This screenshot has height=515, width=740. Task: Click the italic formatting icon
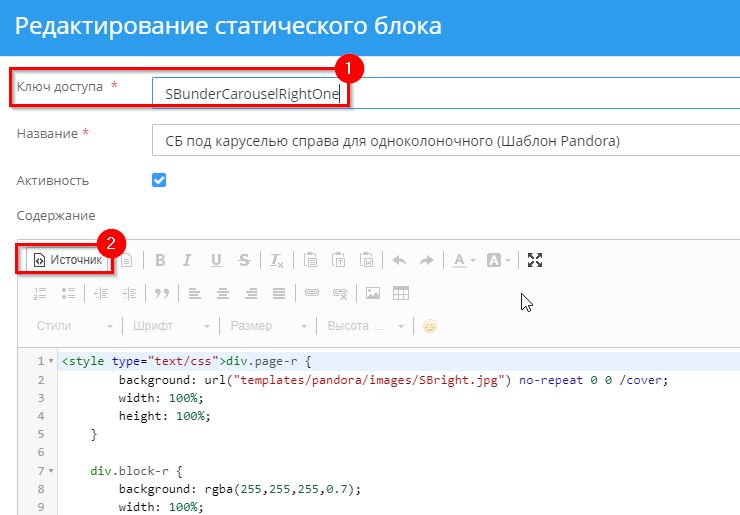pos(187,260)
